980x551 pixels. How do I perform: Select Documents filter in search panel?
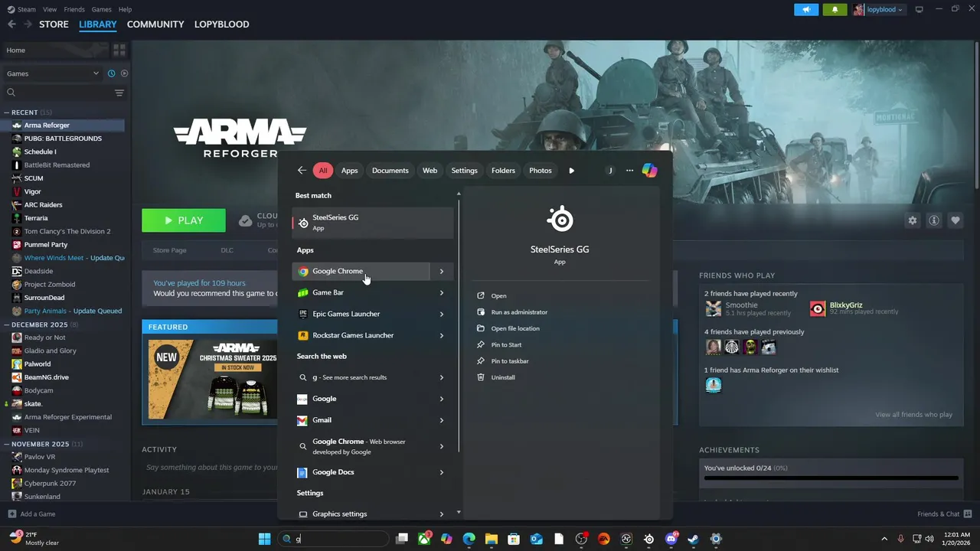coord(390,171)
